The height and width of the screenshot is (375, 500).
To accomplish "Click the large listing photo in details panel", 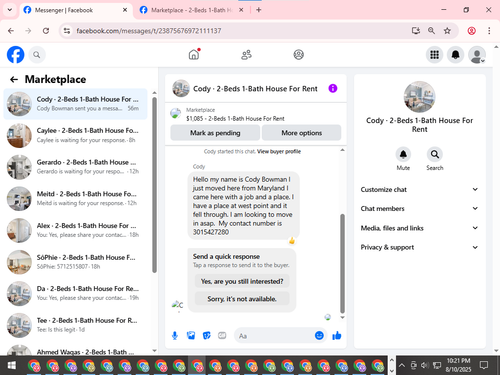I will [x=419, y=97].
